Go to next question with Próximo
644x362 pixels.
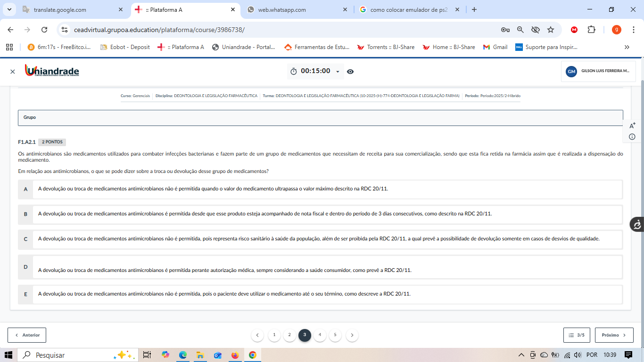(x=614, y=335)
